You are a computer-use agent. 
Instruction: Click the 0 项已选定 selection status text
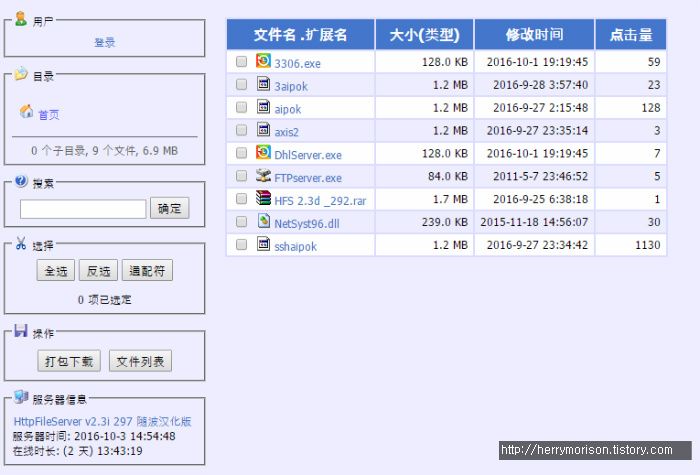click(104, 300)
